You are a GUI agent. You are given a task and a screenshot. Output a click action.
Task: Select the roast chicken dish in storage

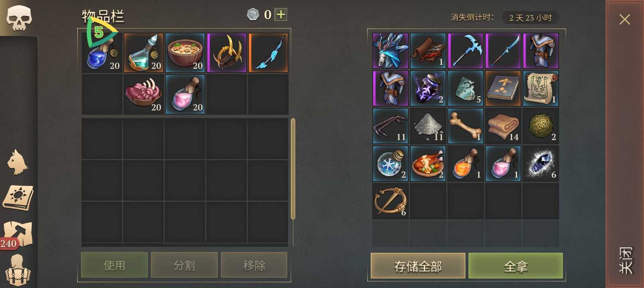click(428, 164)
